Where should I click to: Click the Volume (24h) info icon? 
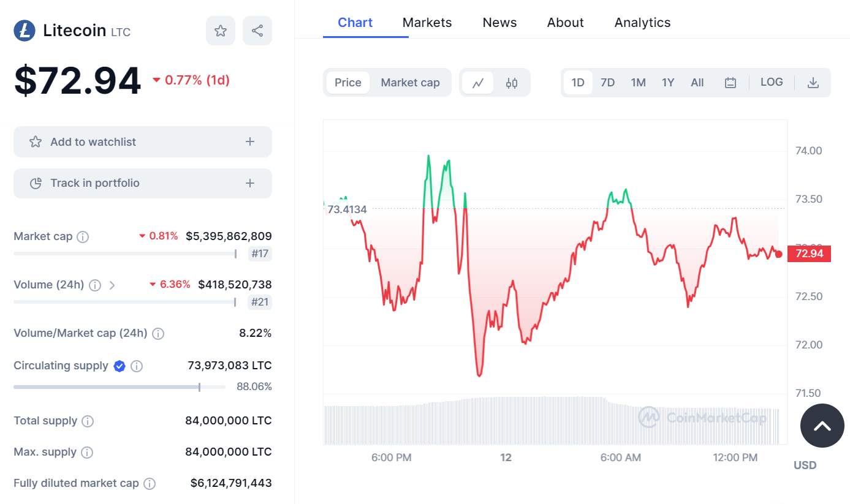click(95, 285)
